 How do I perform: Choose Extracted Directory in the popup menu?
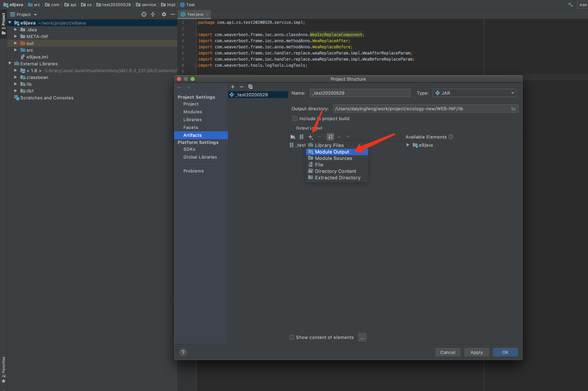coord(337,178)
